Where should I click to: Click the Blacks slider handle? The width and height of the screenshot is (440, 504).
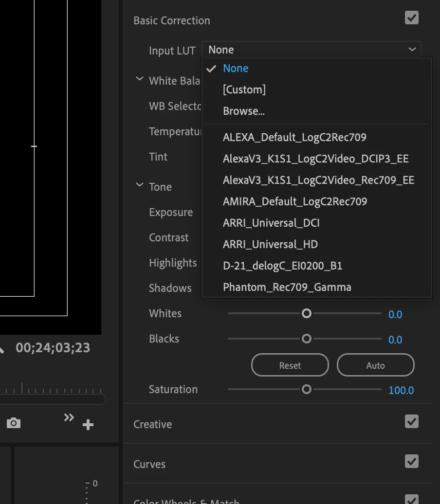(307, 339)
